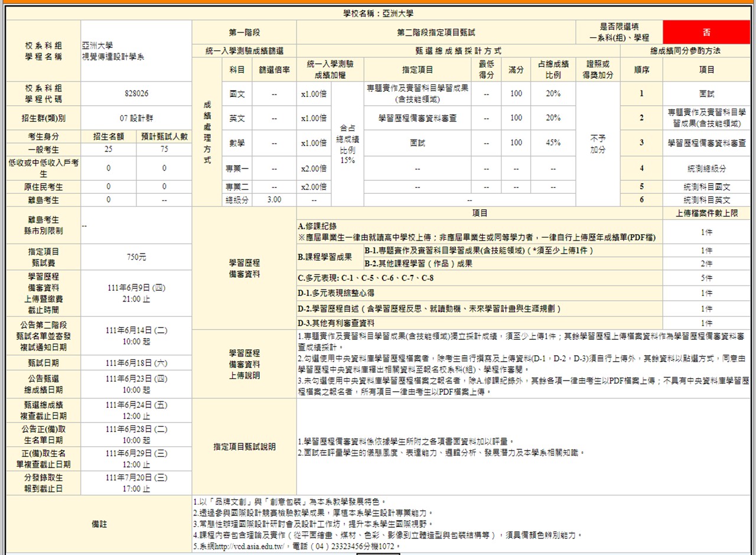This screenshot has height=555, width=756.
Task: Click the 45% weight for 面試
Action: click(x=553, y=143)
